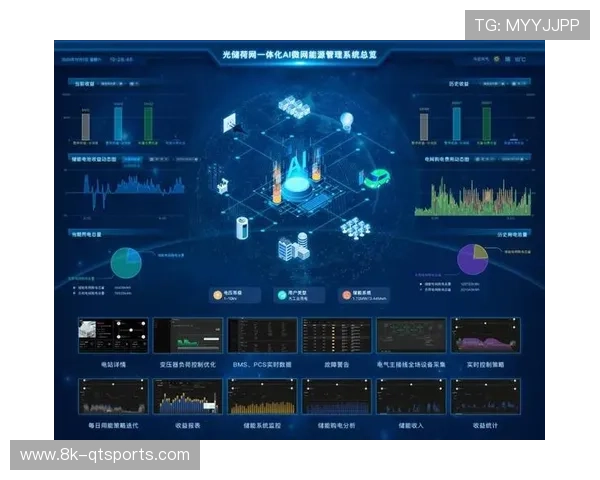The image size is (600, 480).
Task: Select the green electric car icon
Action: (x=375, y=179)
